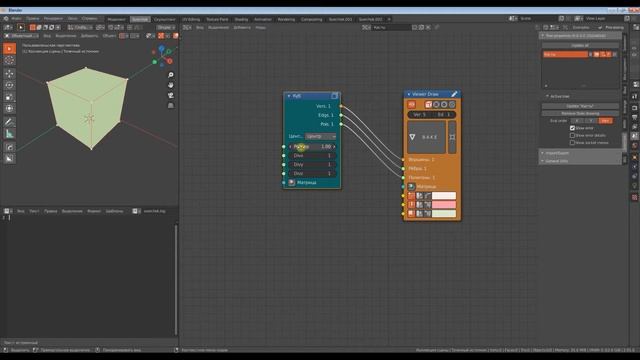
Task: Open the View Layer selector field
Action: (599, 19)
